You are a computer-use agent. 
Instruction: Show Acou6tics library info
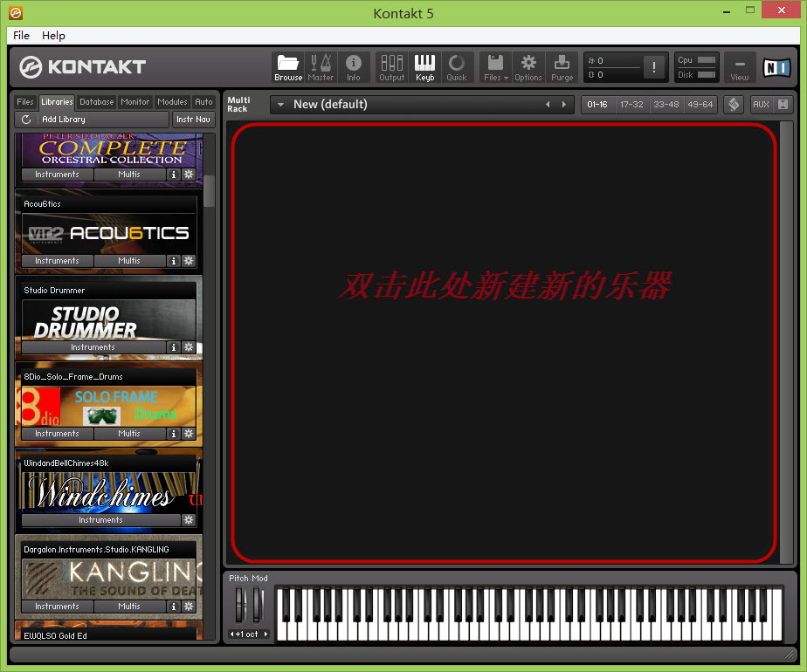[x=174, y=261]
